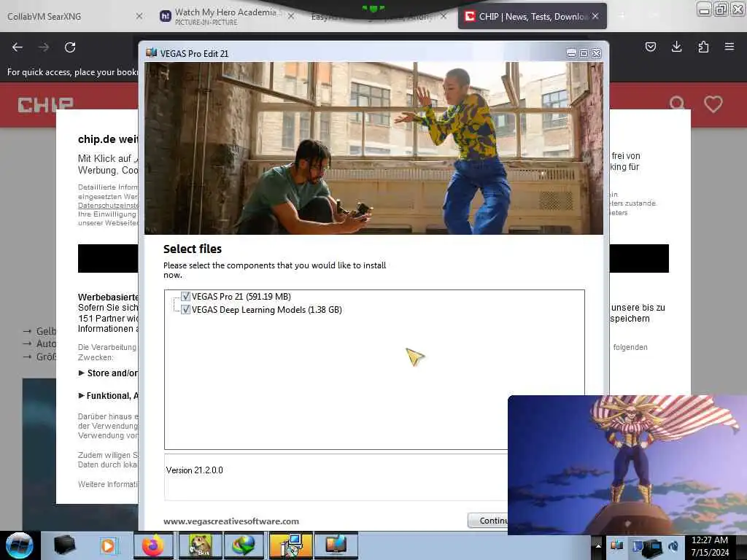Click the heart favorites icon on CHIP

[713, 104]
